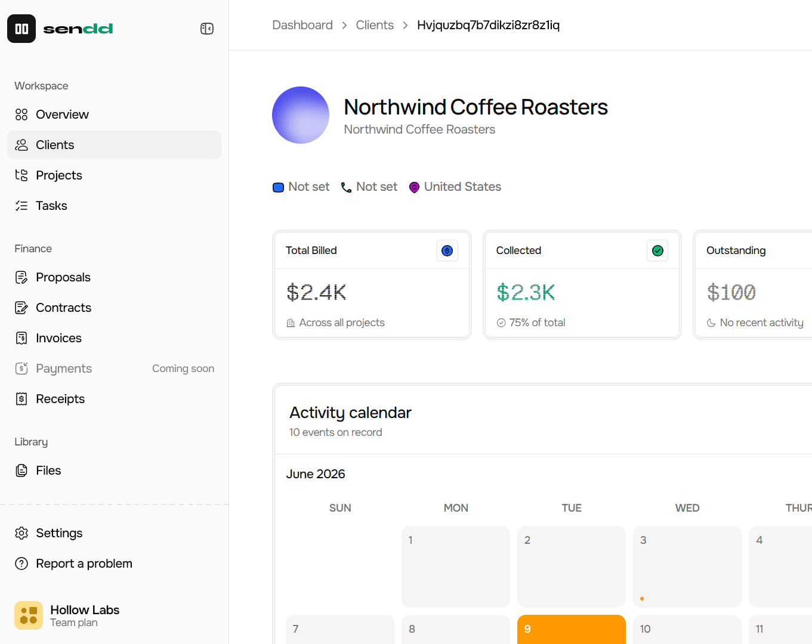Collapse the sidebar with the panel icon

tap(207, 29)
